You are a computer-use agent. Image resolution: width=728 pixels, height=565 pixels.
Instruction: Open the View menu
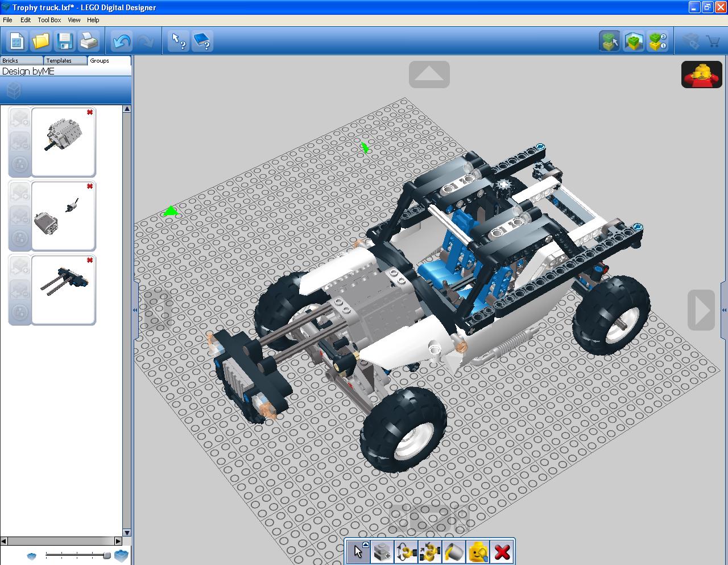(74, 20)
